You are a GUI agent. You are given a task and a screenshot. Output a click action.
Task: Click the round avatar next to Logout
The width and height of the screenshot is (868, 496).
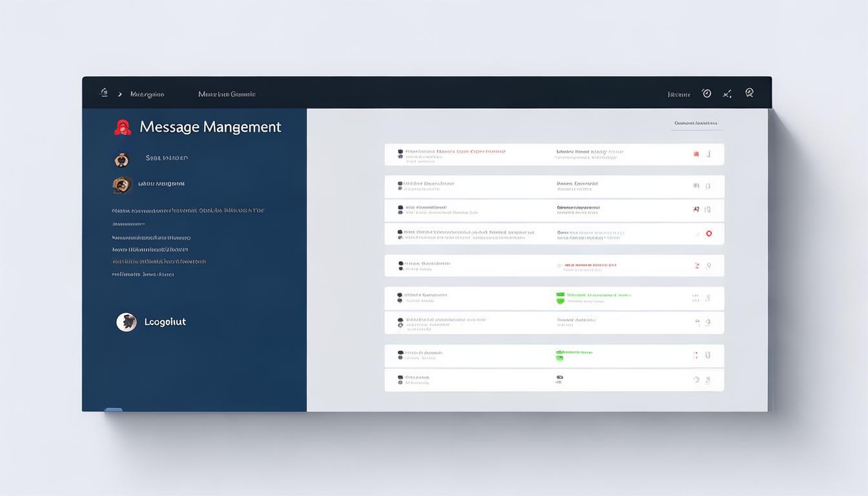point(127,322)
